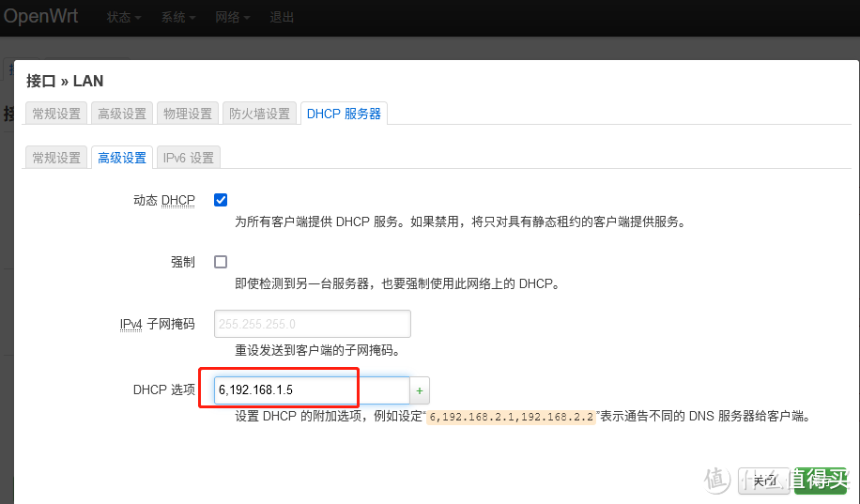Uncheck the 动态 DHCP checkbox

click(221, 200)
